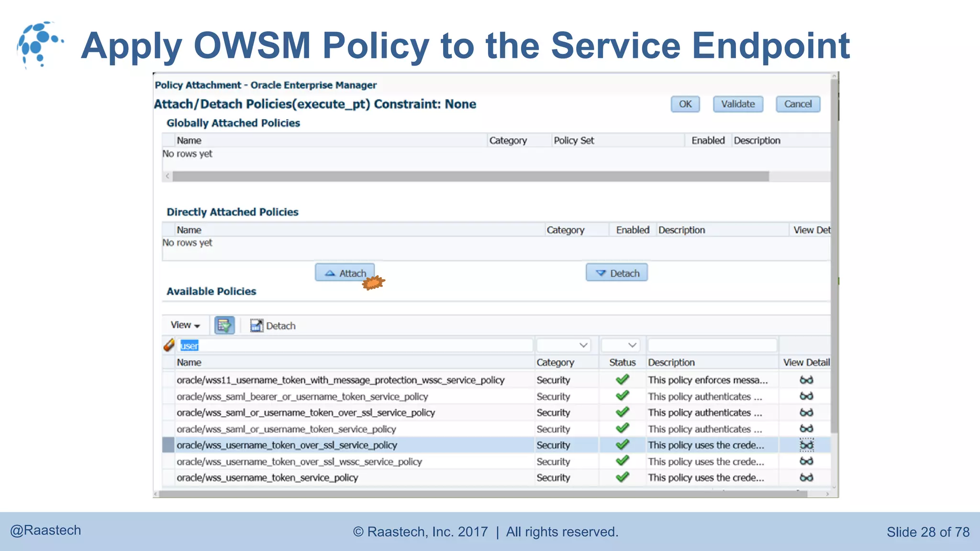
Task: Toggle the Query by Example filter icon
Action: (224, 325)
